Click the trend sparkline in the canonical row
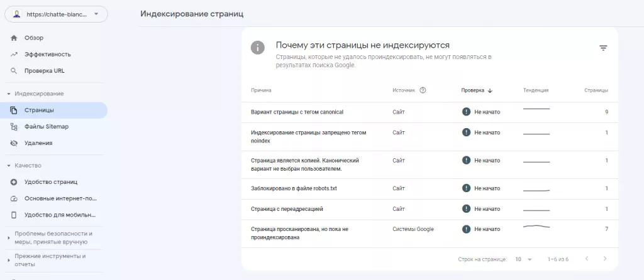The height and width of the screenshot is (280, 644). click(536, 109)
